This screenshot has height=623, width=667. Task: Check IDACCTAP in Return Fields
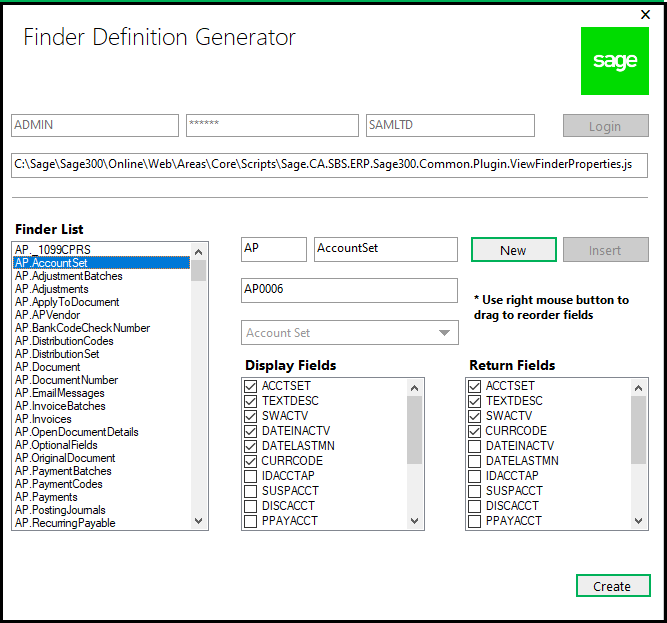474,476
